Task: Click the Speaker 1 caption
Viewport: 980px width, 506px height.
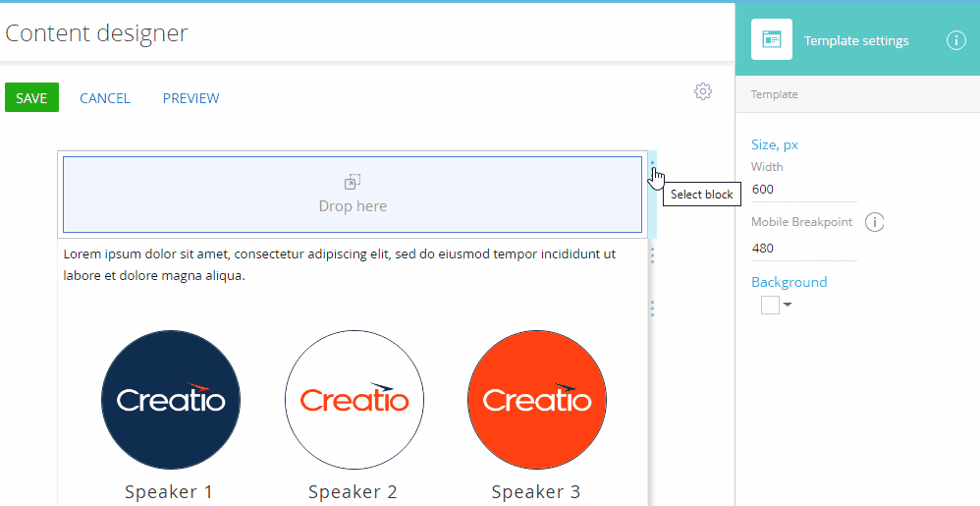Action: [x=169, y=492]
